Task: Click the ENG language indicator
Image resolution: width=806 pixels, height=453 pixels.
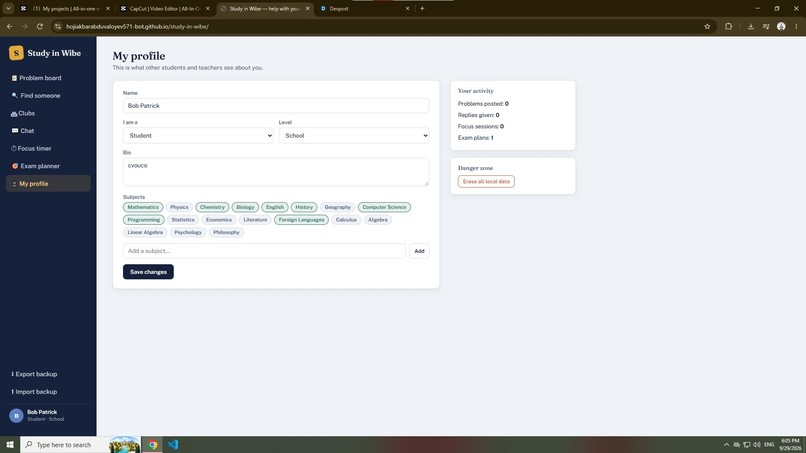Action: click(x=770, y=445)
